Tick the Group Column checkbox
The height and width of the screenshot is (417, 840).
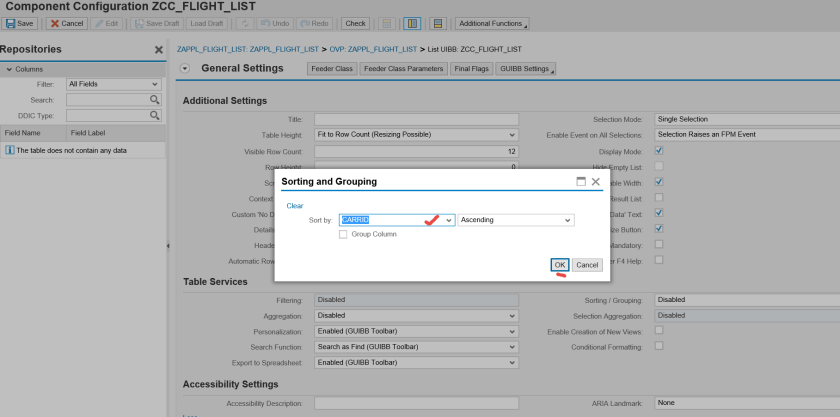point(343,234)
